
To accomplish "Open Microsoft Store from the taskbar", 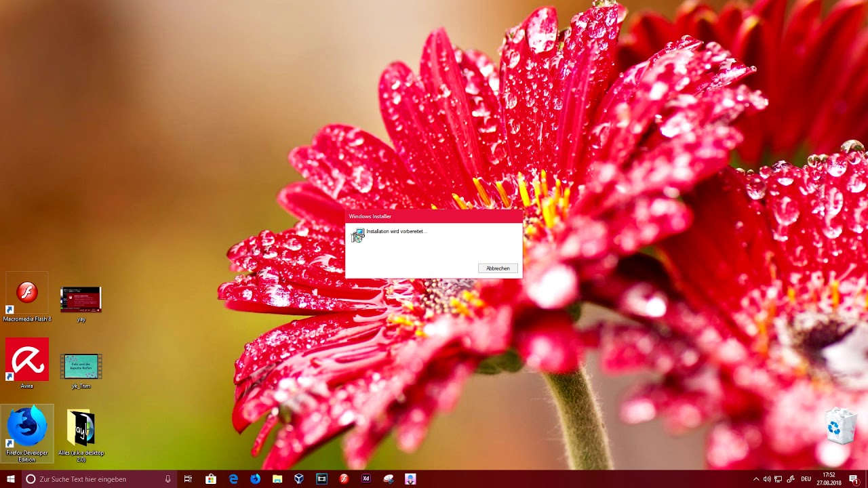I will 211,479.
